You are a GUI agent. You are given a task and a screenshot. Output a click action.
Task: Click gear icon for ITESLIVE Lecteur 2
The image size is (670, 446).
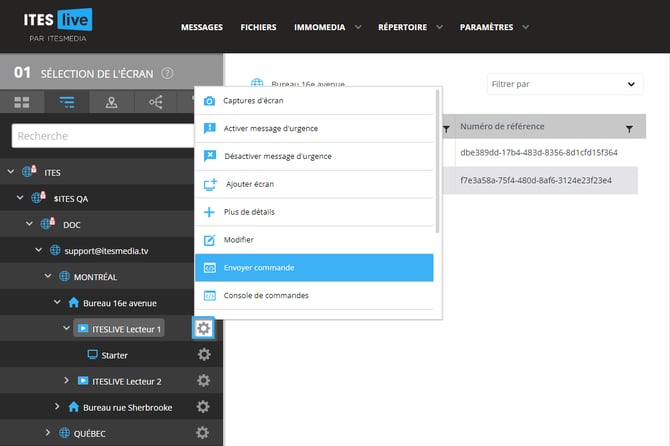click(204, 381)
